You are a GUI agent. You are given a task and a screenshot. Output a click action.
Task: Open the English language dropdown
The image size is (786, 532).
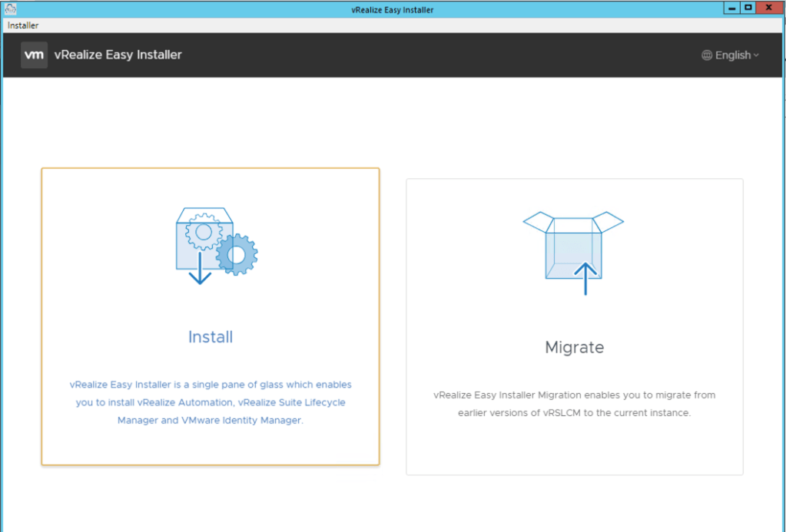[731, 55]
